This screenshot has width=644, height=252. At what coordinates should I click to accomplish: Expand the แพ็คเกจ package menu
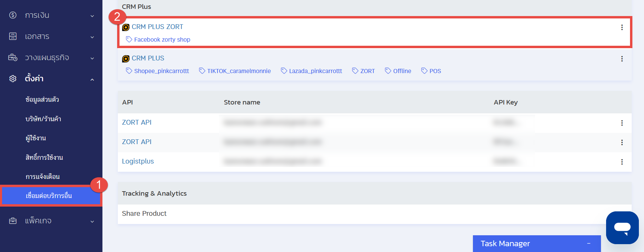pos(51,221)
